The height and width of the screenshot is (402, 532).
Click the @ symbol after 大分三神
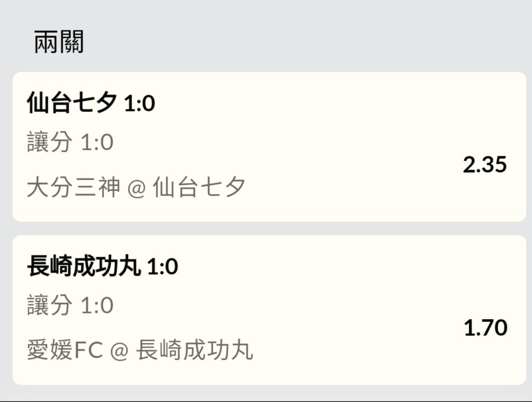(136, 189)
